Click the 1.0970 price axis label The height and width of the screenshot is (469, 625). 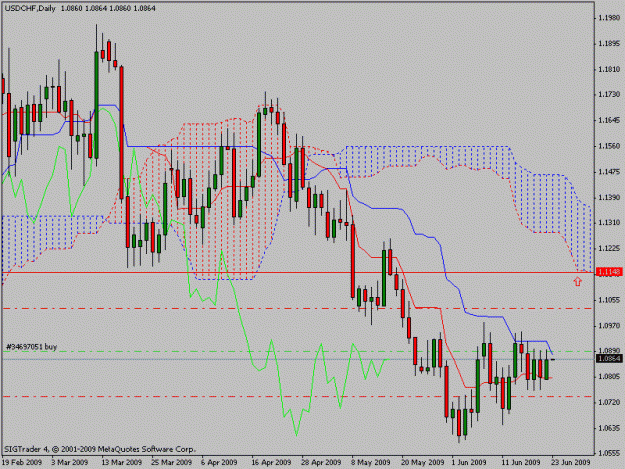[x=610, y=326]
